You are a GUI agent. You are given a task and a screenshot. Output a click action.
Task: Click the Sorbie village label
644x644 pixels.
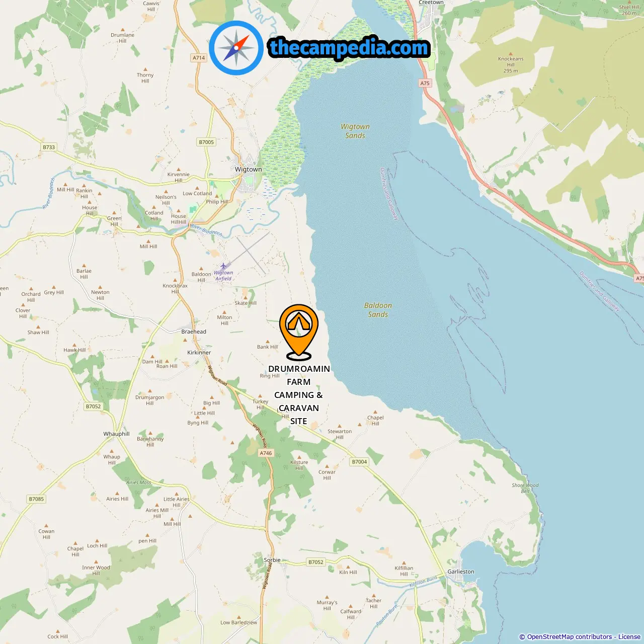pos(272,560)
